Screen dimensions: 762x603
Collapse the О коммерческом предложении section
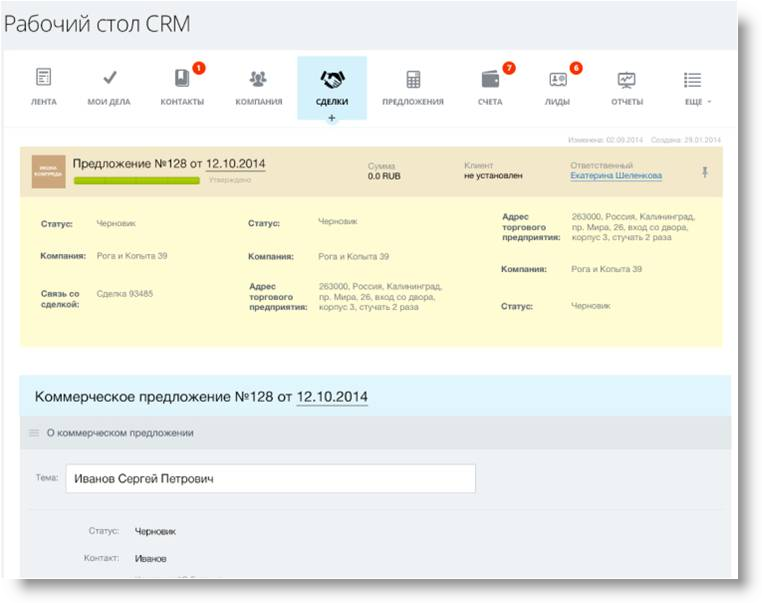(34, 433)
